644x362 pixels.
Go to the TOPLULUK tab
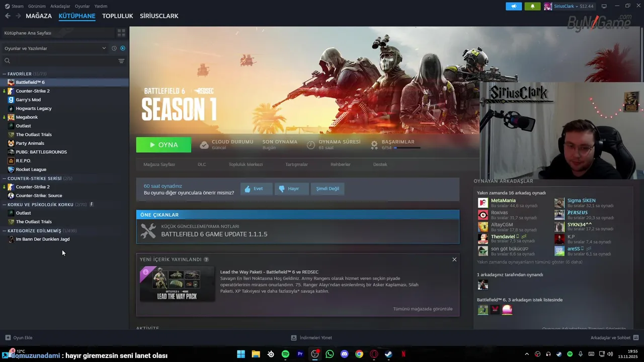(118, 16)
